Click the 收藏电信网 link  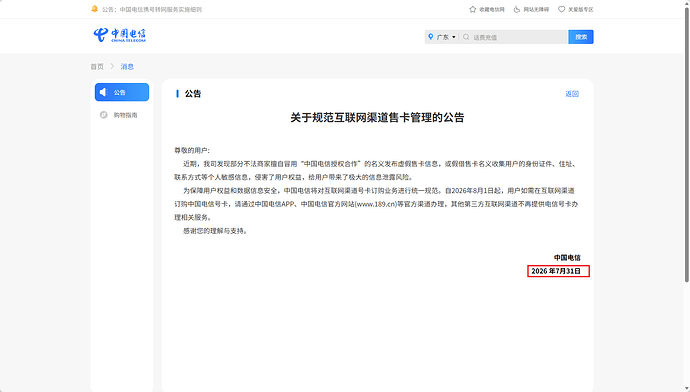492,9
